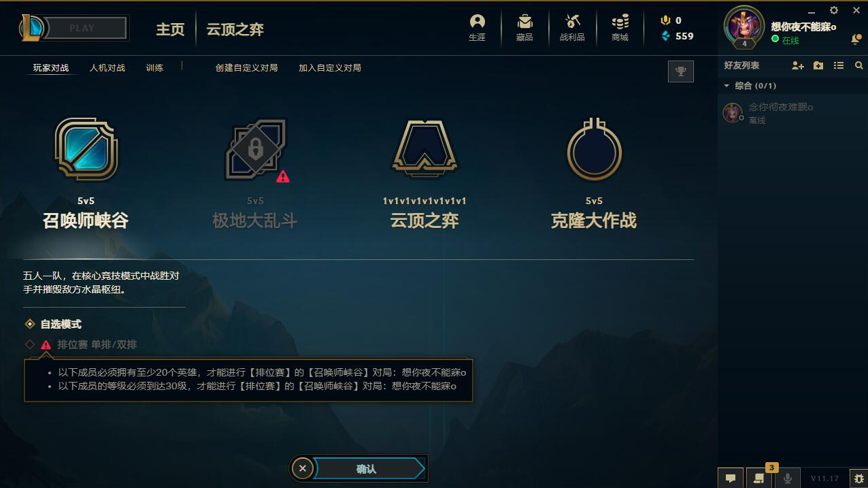868x488 pixels.
Task: Select the 自选模式 option
Action: coord(53,325)
